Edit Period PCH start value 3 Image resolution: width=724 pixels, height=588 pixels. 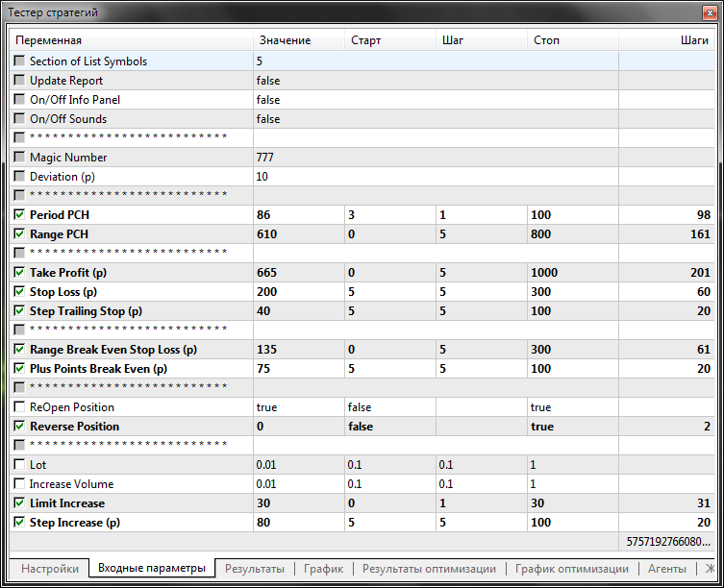(390, 214)
